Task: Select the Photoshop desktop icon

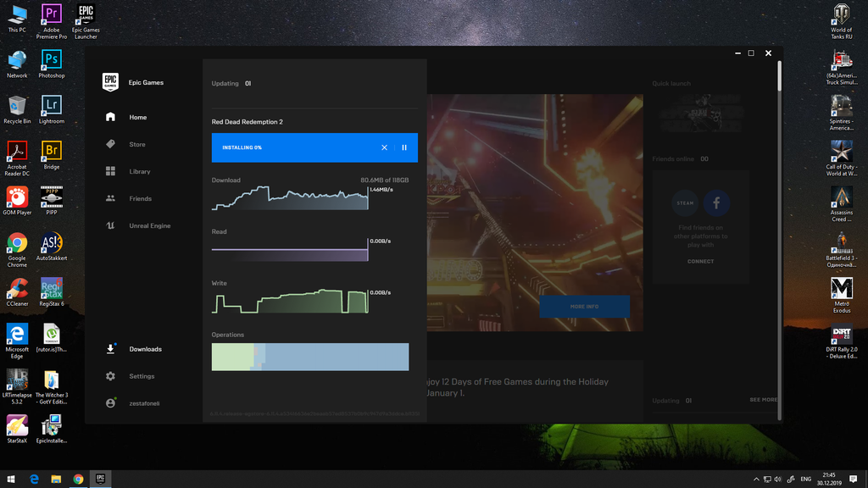Action: coord(52,64)
